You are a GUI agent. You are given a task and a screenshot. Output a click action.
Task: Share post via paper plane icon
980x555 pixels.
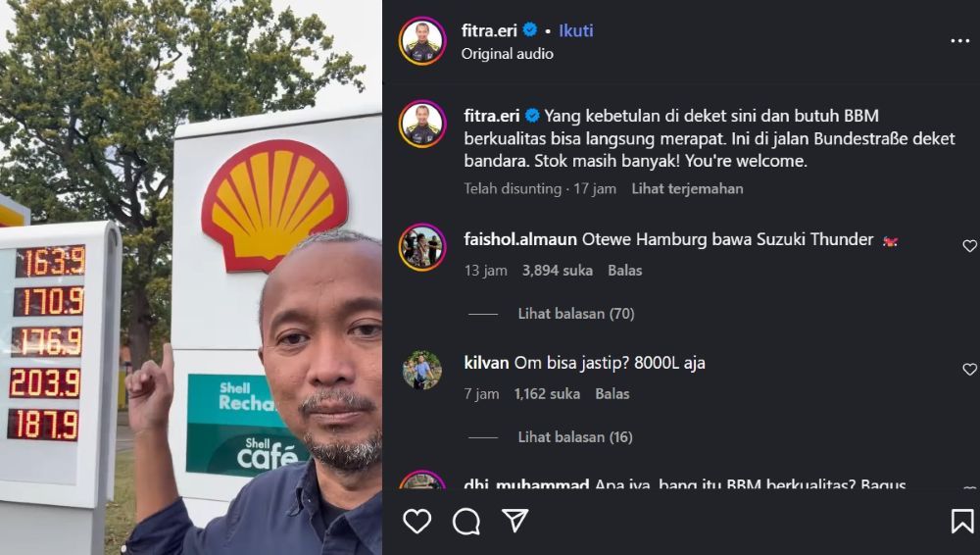tap(515, 520)
